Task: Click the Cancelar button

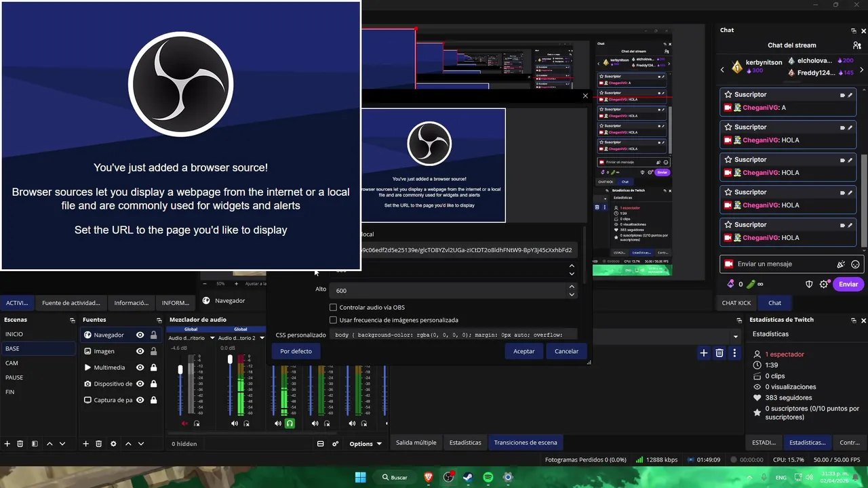Action: pos(566,351)
